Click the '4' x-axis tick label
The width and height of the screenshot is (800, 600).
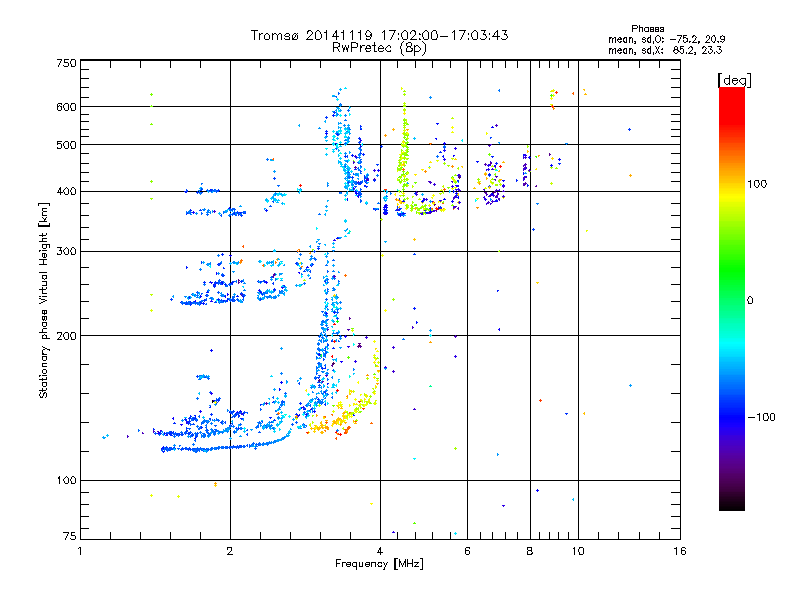[x=380, y=551]
